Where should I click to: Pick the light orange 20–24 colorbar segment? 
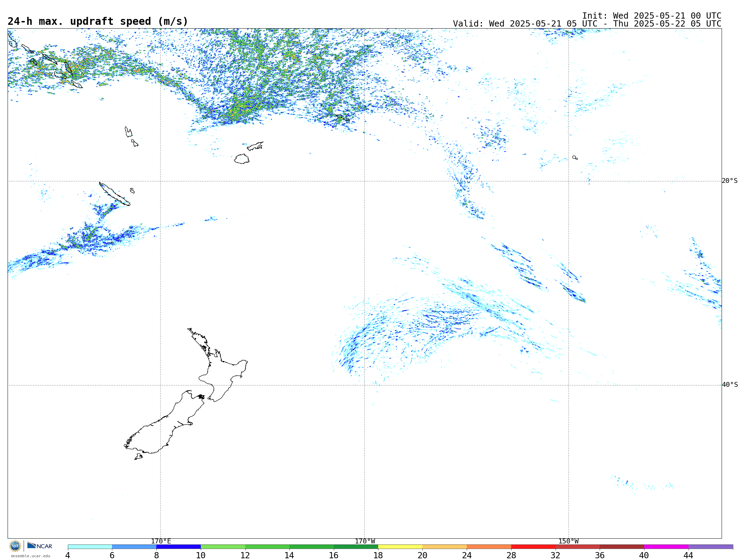(x=445, y=547)
